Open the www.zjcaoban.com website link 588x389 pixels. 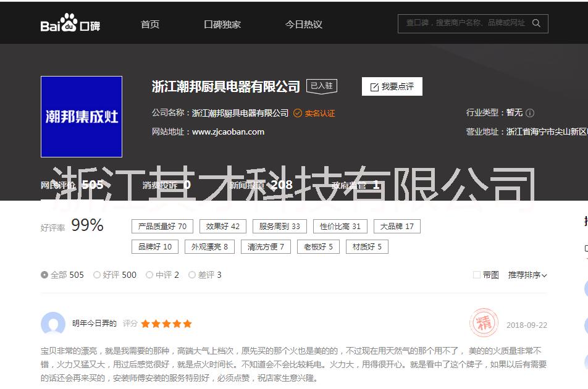tap(228, 132)
